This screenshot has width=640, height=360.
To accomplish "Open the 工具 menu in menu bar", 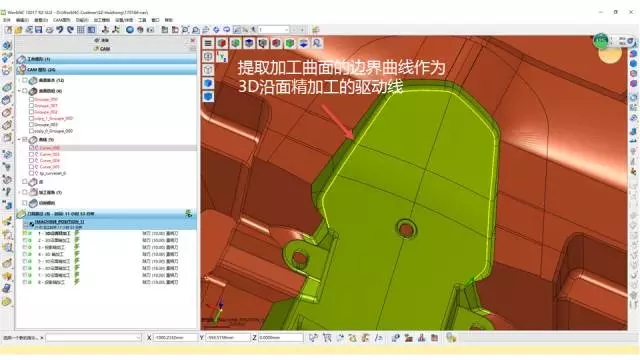I will tap(142, 20).
